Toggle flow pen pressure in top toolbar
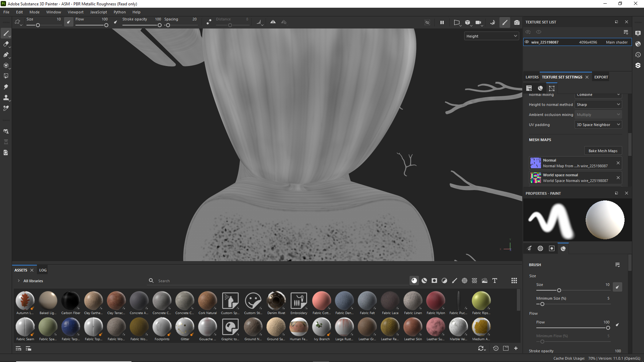Screen dimensions: 644x362 tap(116, 22)
